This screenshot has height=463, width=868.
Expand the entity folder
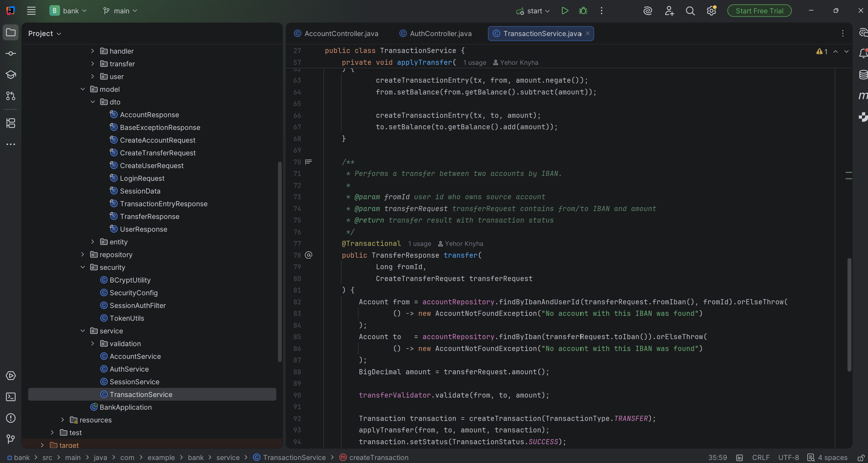click(93, 242)
